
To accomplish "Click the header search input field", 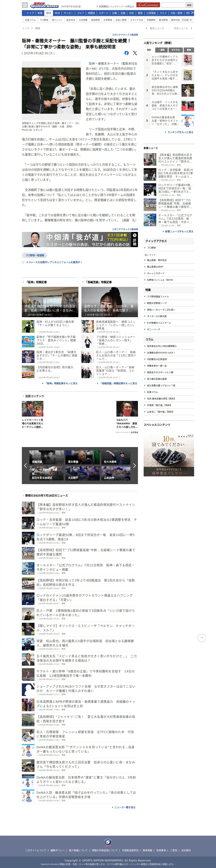I will (x=173, y=5).
